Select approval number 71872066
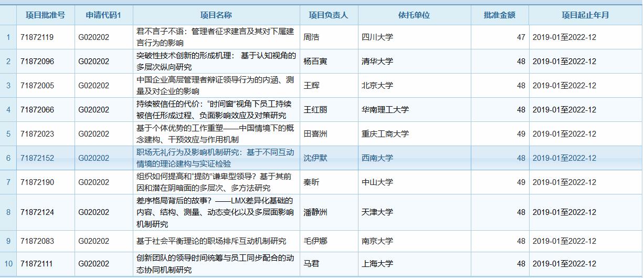Viewport: 644px width, 278px height. pos(37,110)
